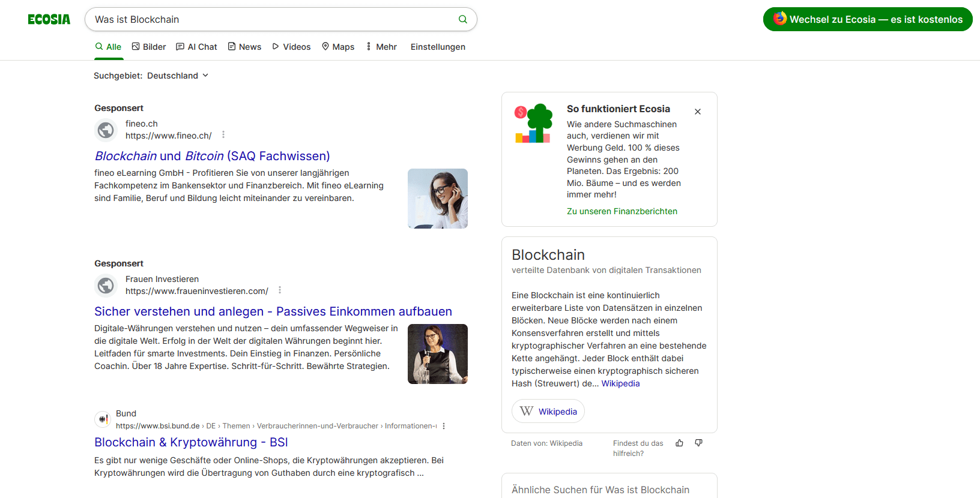Click 'Ähnliche Suchen für Was ist Blockchain' heading
The width and height of the screenshot is (980, 498).
pyautogui.click(x=600, y=490)
